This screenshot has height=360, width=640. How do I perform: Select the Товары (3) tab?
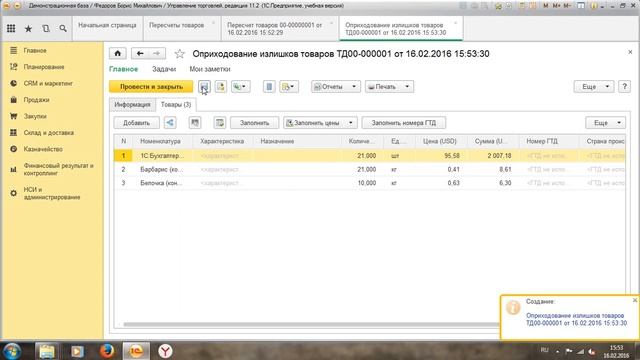[176, 105]
